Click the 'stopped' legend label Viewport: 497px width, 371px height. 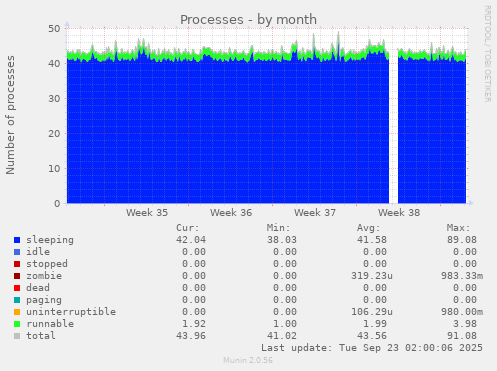coord(47,264)
